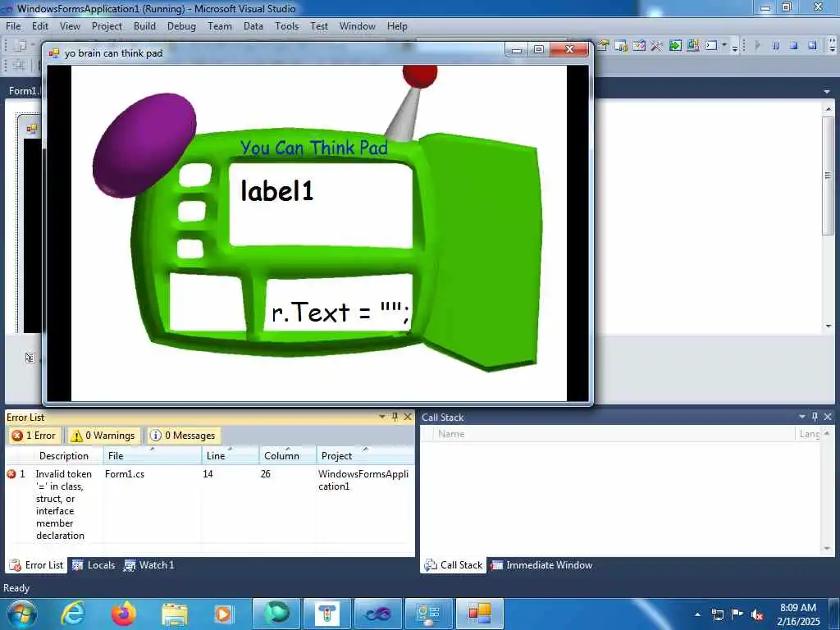This screenshot has height=630, width=840.
Task: Switch to the Immediate Window tab
Action: click(x=541, y=565)
